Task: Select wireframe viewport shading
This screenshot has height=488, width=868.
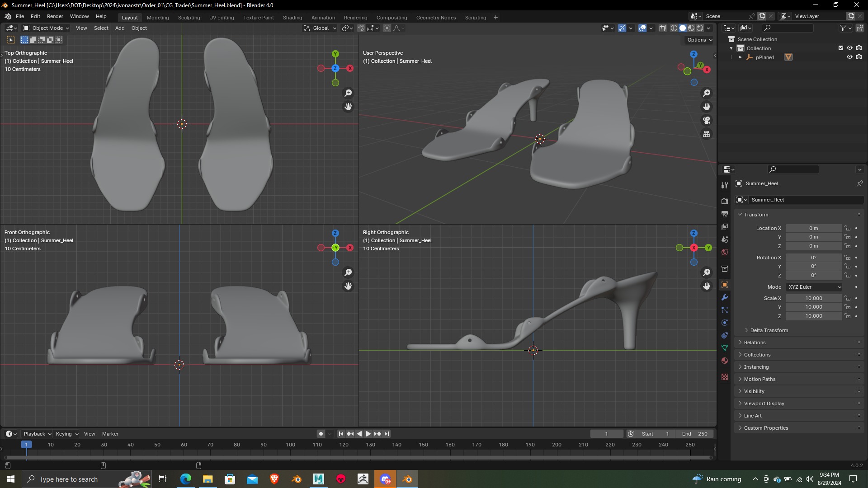Action: click(x=674, y=28)
